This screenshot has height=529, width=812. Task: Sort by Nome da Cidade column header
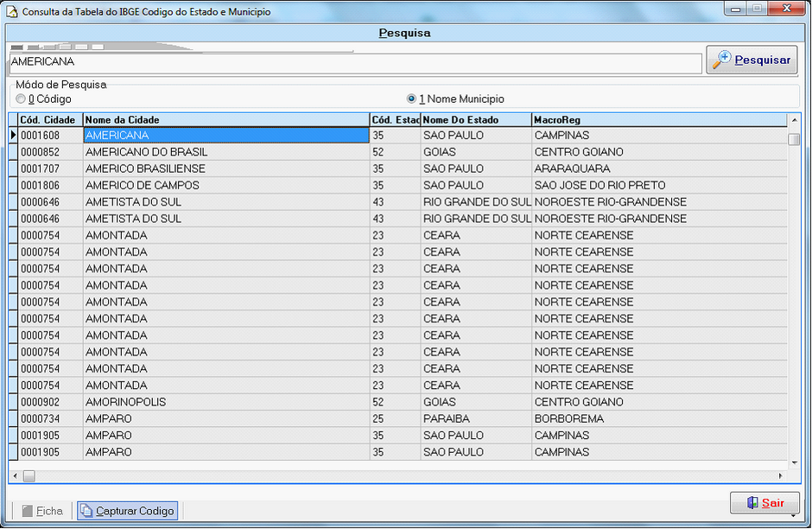point(225,119)
